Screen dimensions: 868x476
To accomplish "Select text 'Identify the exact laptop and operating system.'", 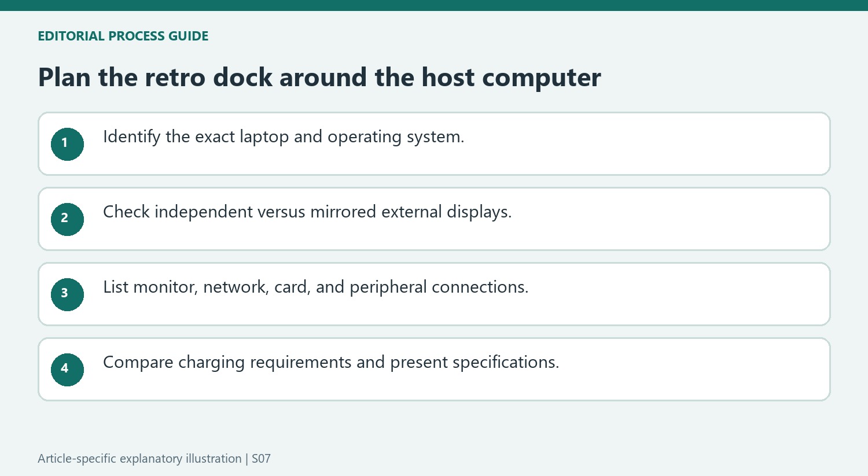I will [x=284, y=137].
